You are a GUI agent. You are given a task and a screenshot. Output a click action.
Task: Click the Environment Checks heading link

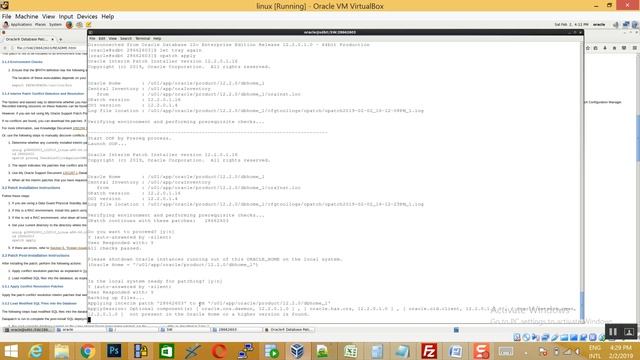(22, 62)
